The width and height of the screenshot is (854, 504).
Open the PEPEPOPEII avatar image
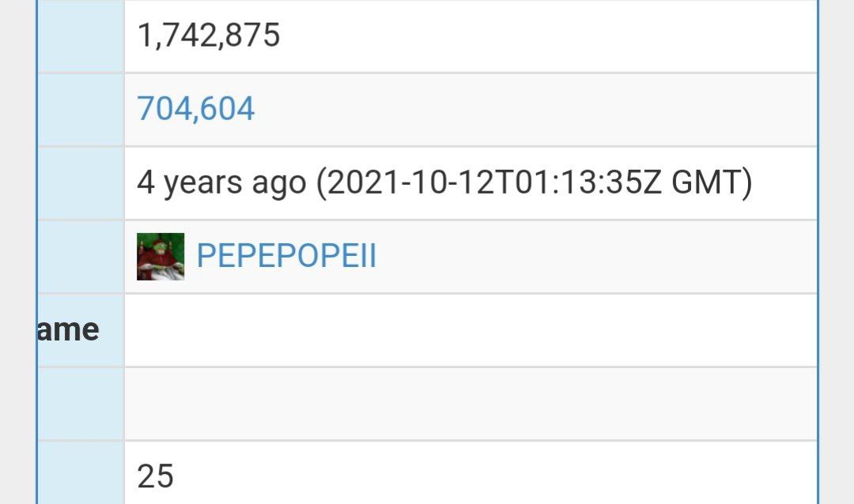click(161, 257)
